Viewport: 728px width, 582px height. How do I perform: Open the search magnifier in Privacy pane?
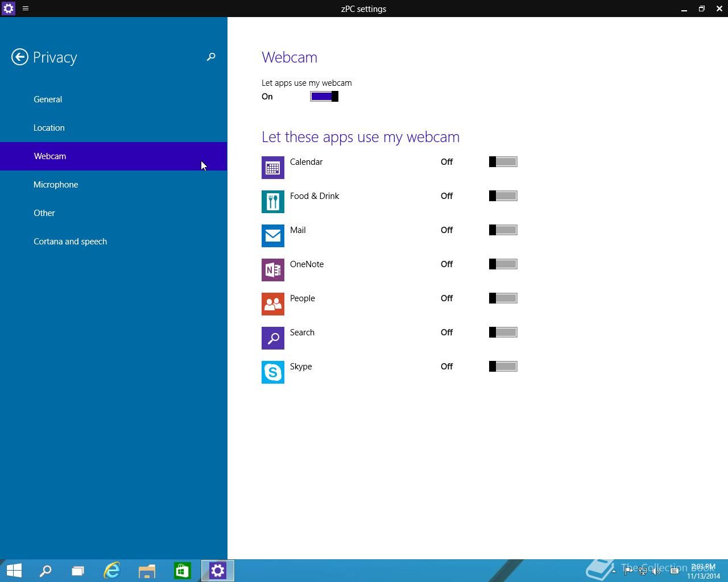211,57
